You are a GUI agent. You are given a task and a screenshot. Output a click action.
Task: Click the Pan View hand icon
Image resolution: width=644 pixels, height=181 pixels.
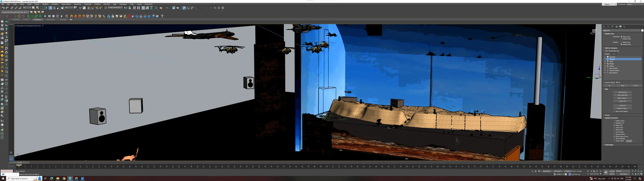point(635,174)
